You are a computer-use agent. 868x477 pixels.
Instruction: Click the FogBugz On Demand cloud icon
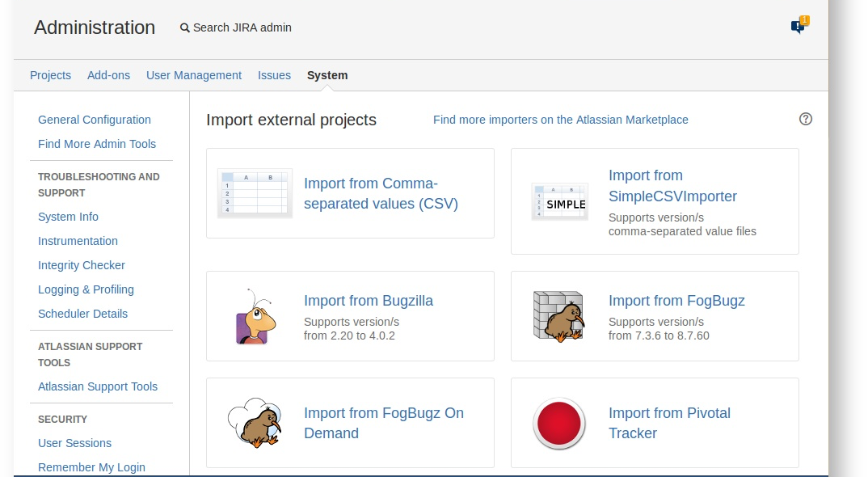(x=255, y=423)
